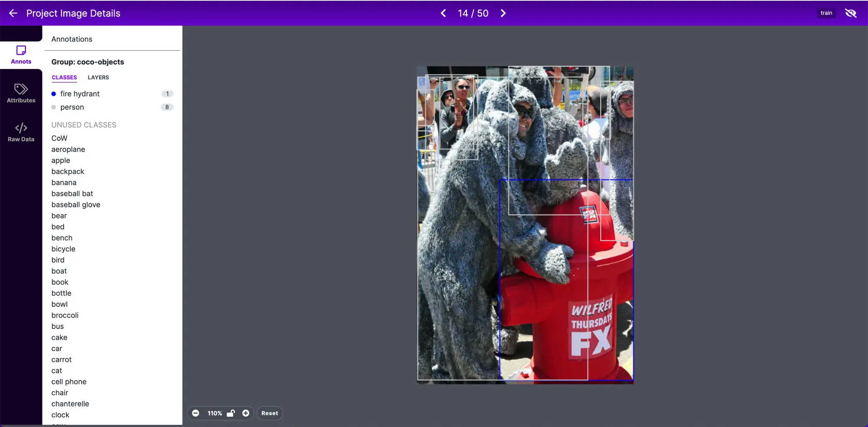
Task: Click the blue fire hydrant color dot
Action: (x=54, y=94)
